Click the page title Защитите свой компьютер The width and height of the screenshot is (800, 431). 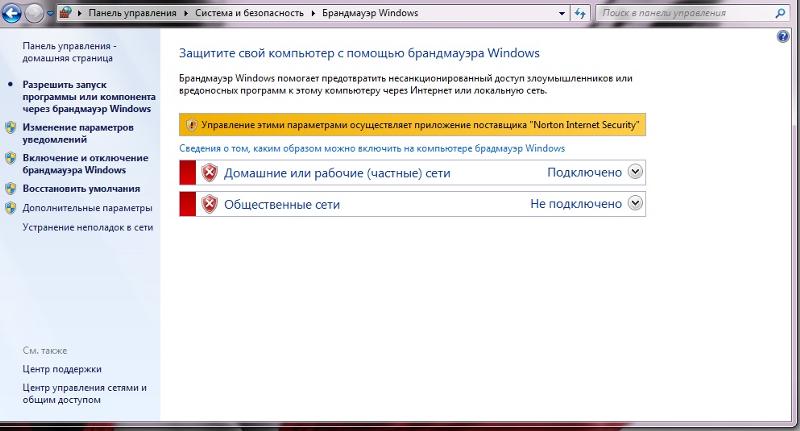coord(359,53)
